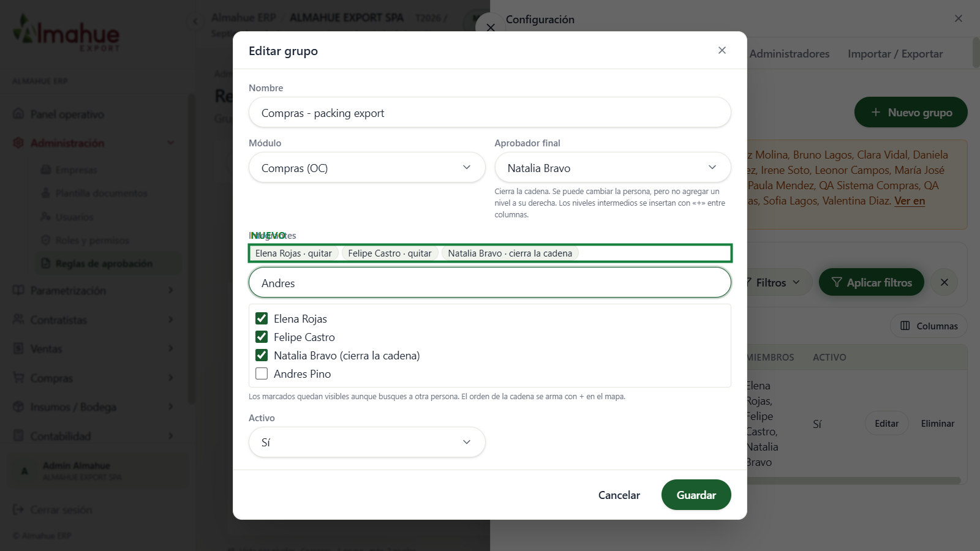Screen dimensions: 980x551
Task: Switch to the Administradores tab
Action: tap(790, 54)
